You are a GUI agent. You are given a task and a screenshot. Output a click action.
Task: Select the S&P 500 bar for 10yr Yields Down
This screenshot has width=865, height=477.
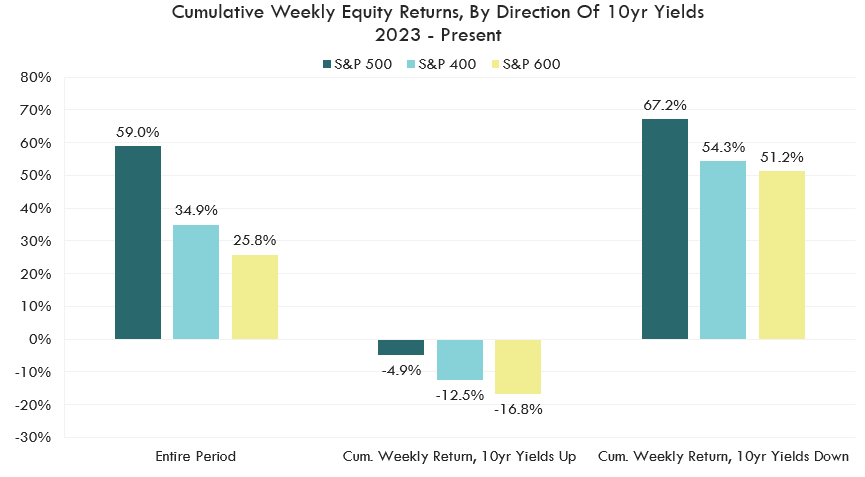click(x=665, y=229)
